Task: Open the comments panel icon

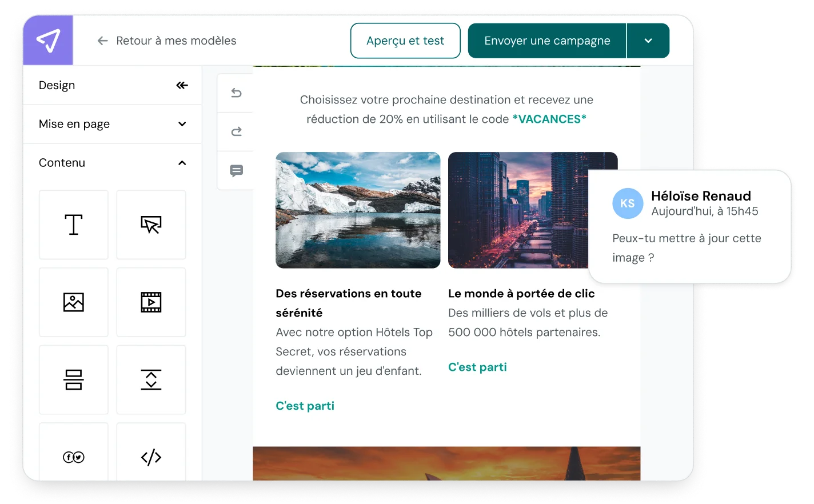Action: (236, 170)
